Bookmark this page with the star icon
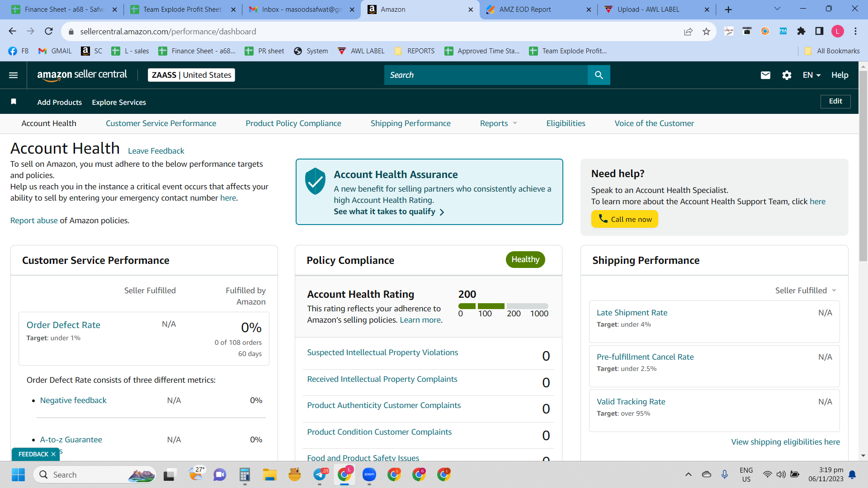 tap(706, 31)
